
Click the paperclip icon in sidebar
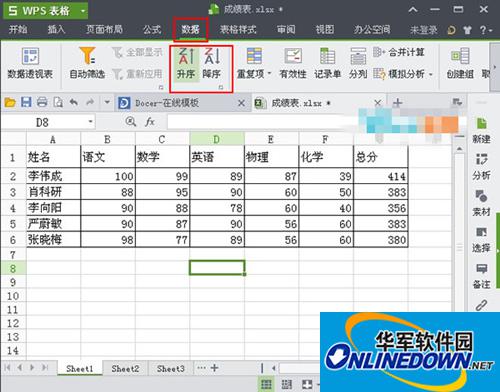point(481,305)
